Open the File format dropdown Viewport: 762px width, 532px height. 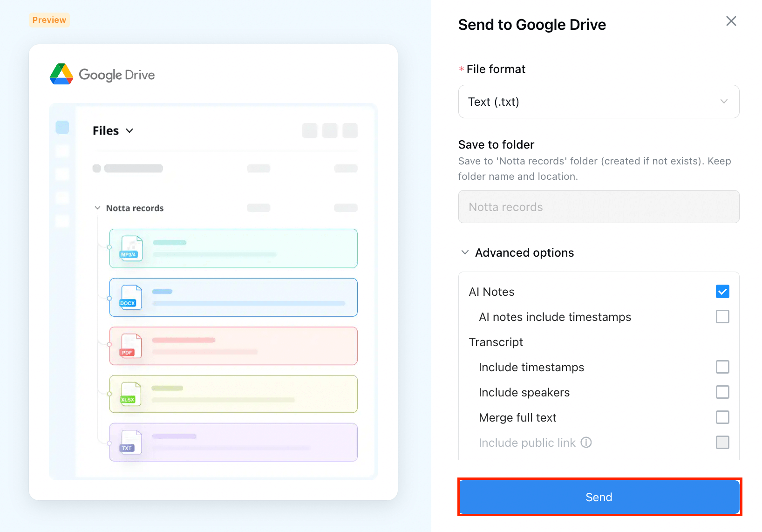(x=599, y=102)
